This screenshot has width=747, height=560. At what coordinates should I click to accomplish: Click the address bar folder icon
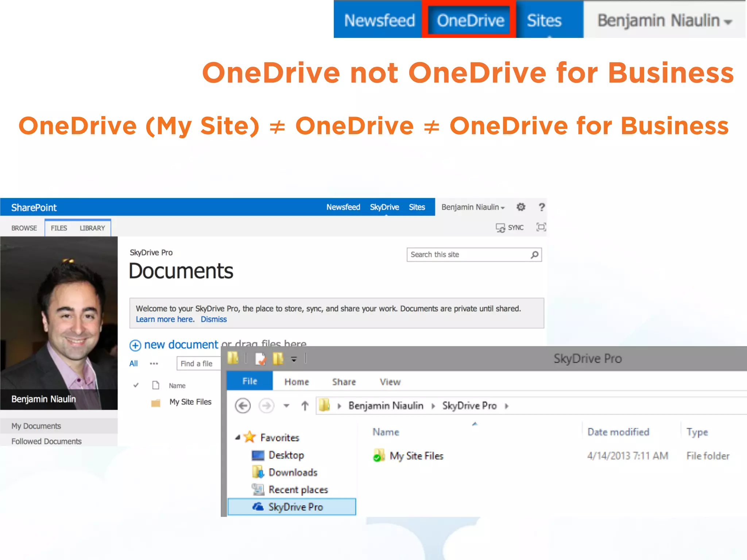click(324, 405)
